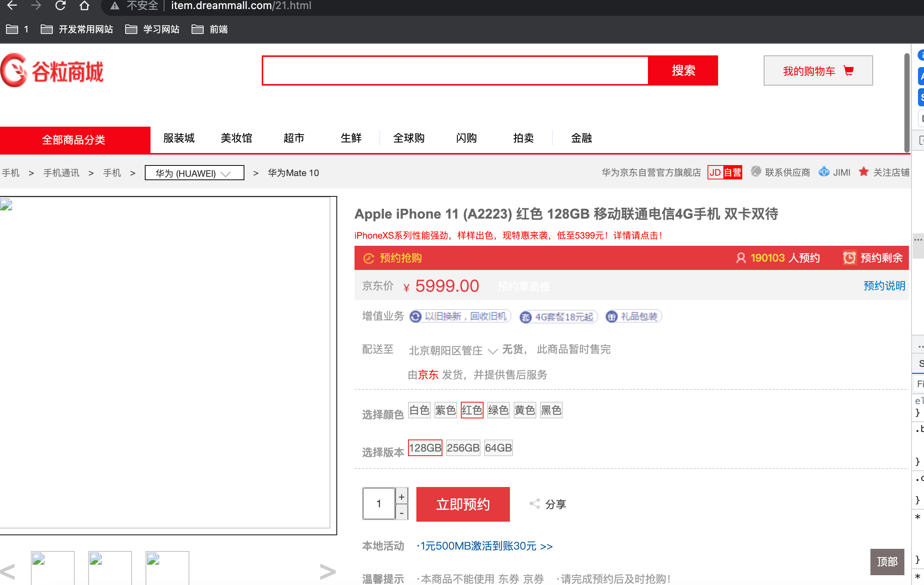924x585 pixels.
Task: Show next thumbnails with right arrow
Action: [x=328, y=571]
